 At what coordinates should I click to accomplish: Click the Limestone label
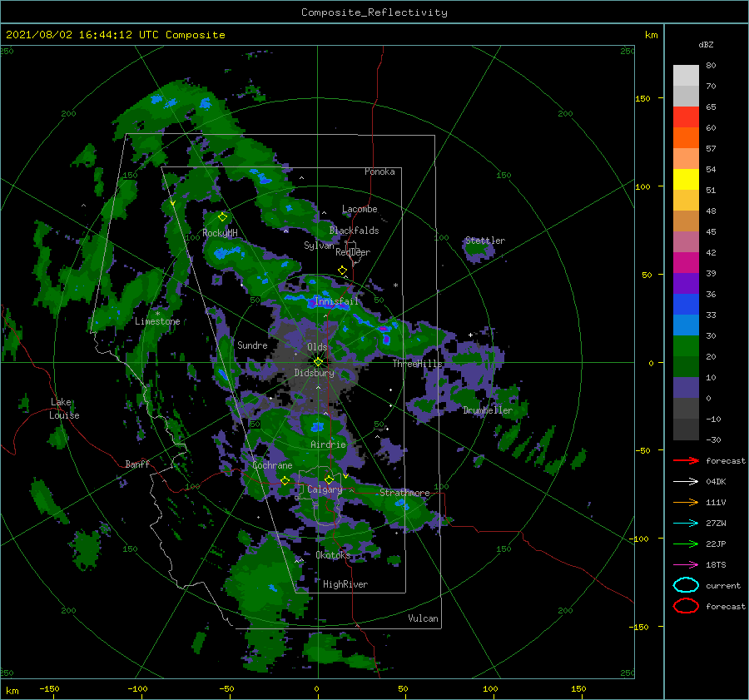coord(157,321)
